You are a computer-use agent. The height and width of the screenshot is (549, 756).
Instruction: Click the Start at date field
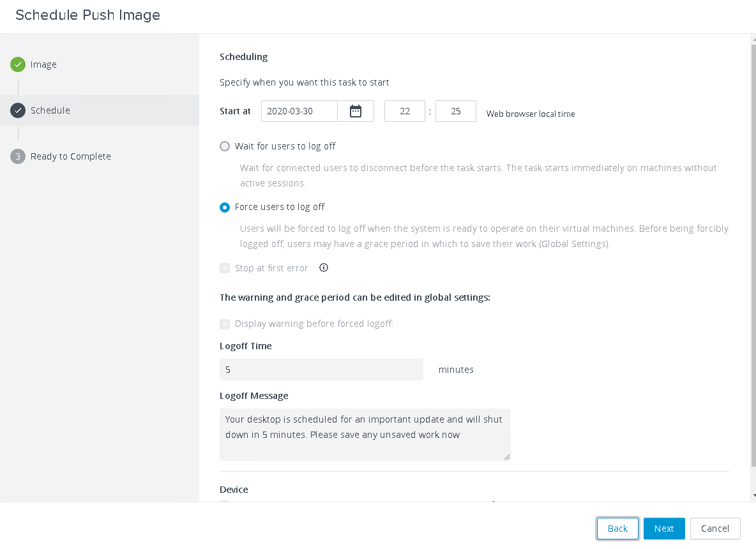[x=299, y=111]
